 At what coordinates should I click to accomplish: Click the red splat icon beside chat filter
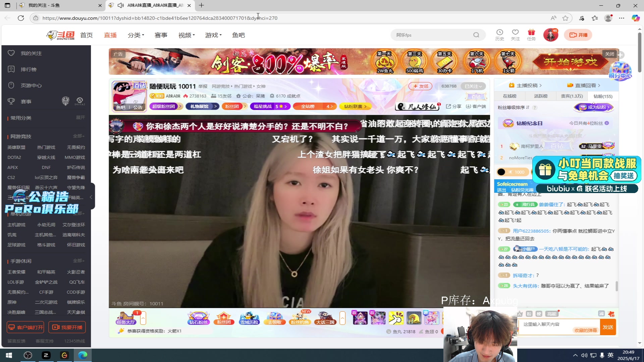point(611,314)
